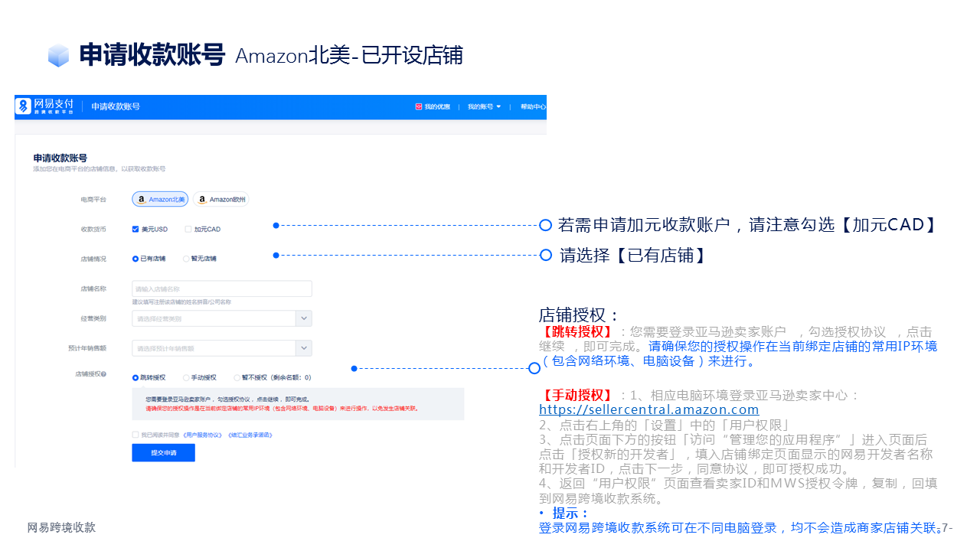
Task: Click the red IP environment warning text in the form
Action: [x=282, y=409]
